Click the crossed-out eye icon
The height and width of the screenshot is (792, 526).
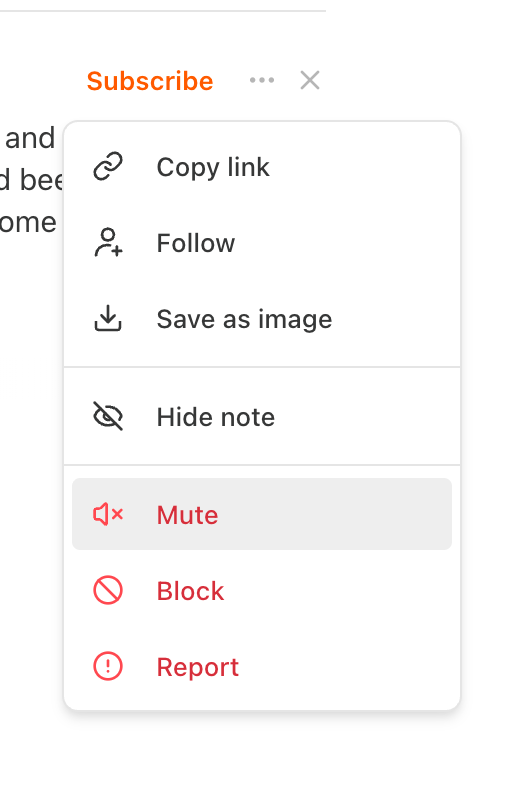(108, 416)
